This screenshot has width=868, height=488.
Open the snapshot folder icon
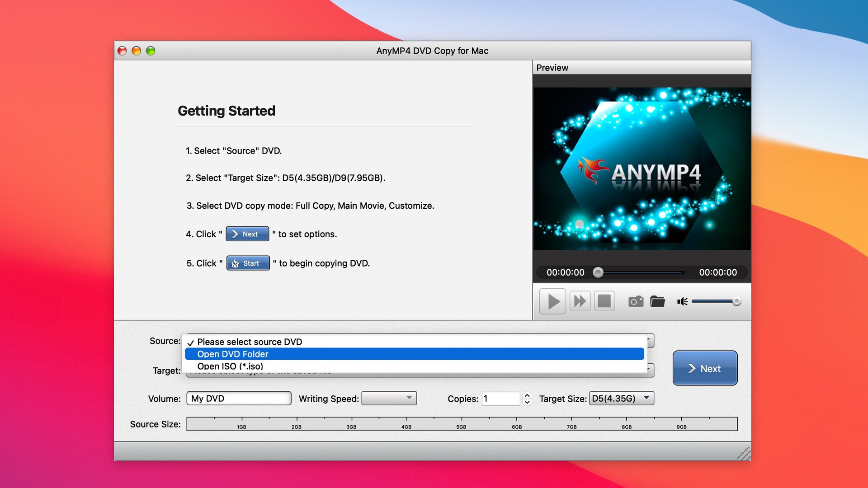point(657,301)
